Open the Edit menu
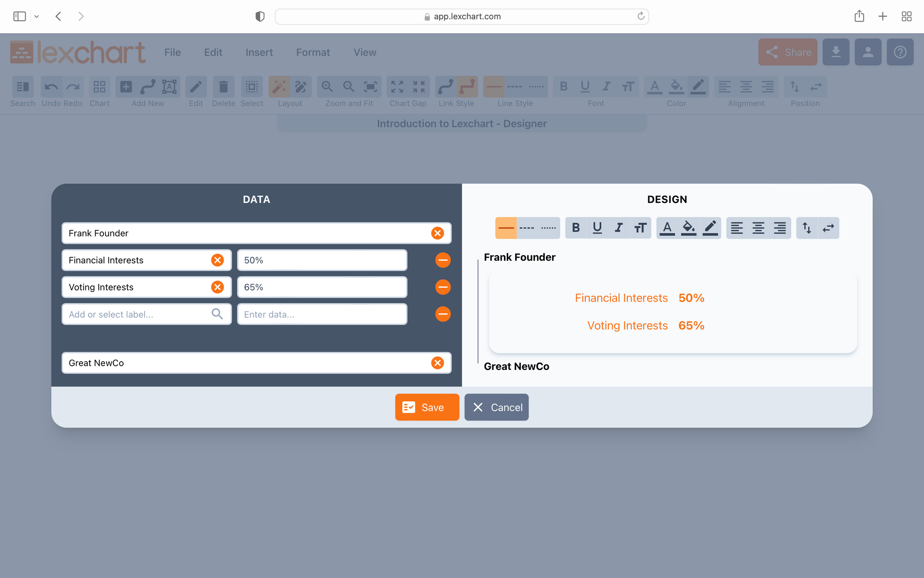Screen dimensions: 924x578 click(x=213, y=52)
